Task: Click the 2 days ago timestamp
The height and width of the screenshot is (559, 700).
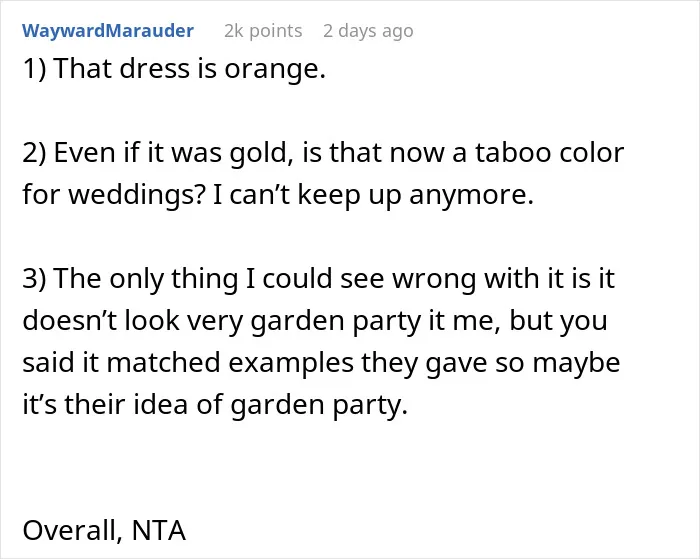Action: click(x=368, y=31)
